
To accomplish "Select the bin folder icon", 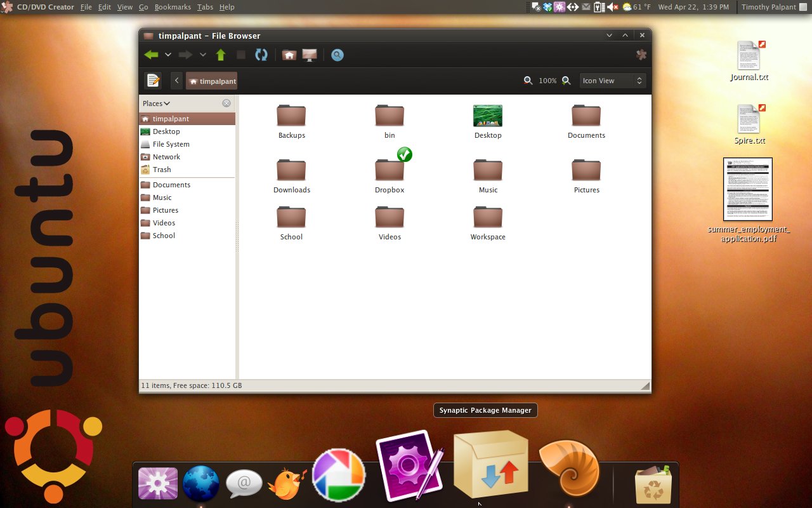I will (390, 116).
